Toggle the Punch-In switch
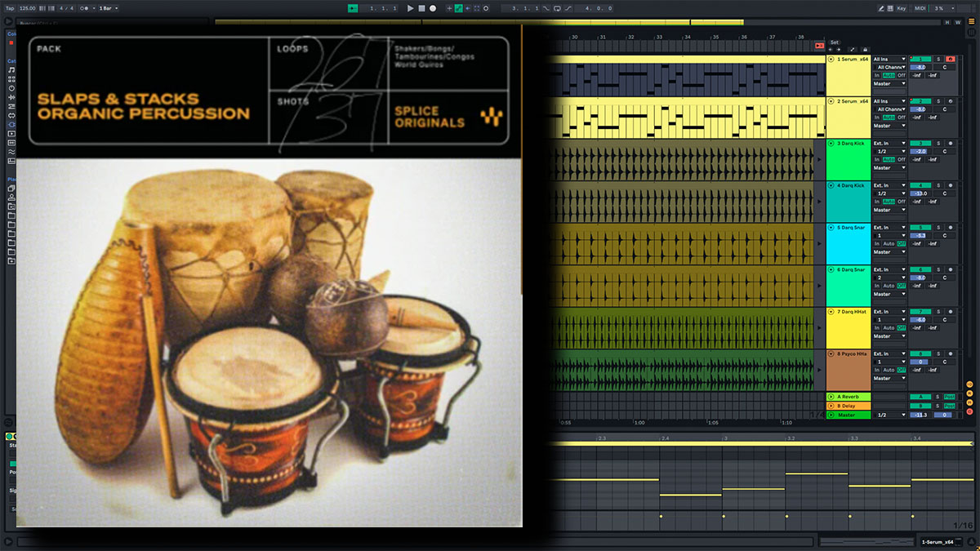980x551 pixels. click(546, 8)
